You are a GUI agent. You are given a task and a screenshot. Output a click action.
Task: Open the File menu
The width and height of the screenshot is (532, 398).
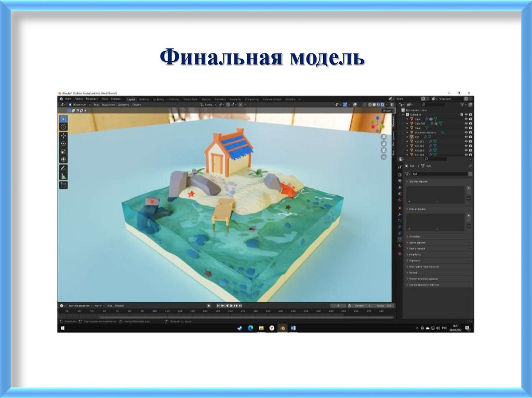[x=68, y=99]
